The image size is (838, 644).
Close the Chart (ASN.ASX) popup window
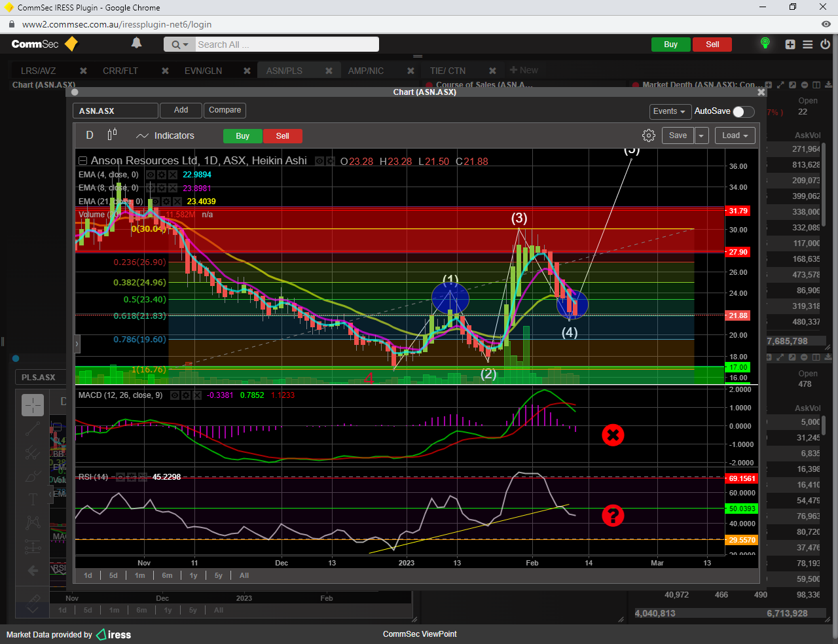761,92
